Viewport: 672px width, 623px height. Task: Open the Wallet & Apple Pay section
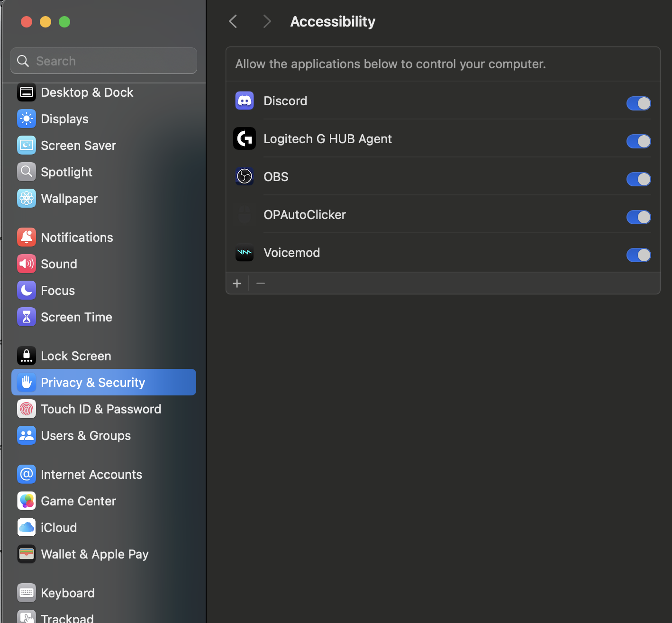pos(95,554)
